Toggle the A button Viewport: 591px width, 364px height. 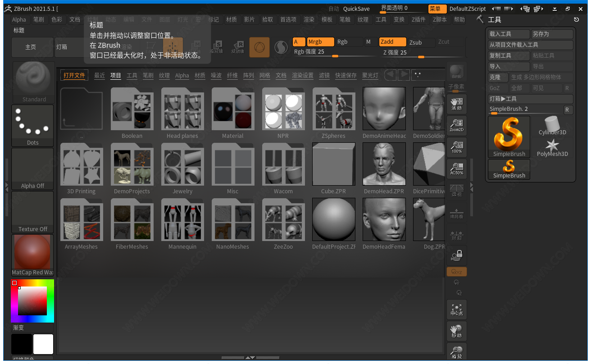click(x=299, y=42)
